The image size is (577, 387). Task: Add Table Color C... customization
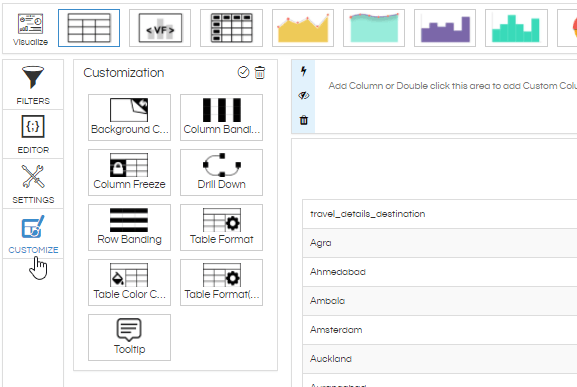coord(130,282)
